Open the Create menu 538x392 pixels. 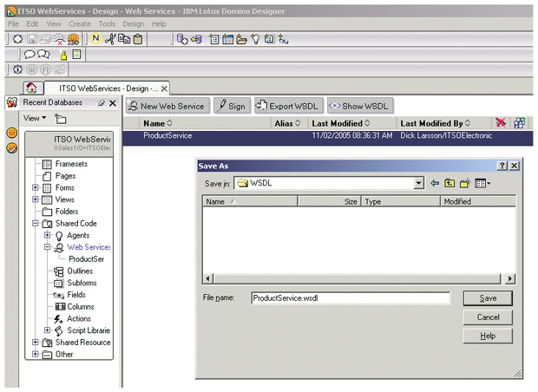80,23
